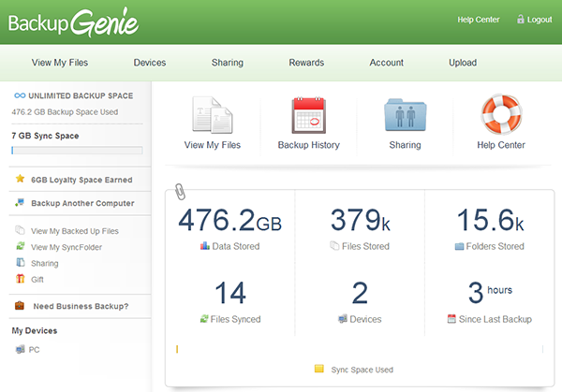Image resolution: width=562 pixels, height=392 pixels.
Task: Open the Sharing folder icon
Action: (405, 115)
